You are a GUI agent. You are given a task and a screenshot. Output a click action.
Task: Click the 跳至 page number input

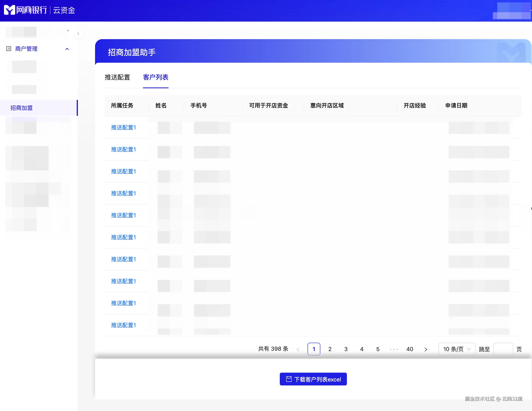503,349
